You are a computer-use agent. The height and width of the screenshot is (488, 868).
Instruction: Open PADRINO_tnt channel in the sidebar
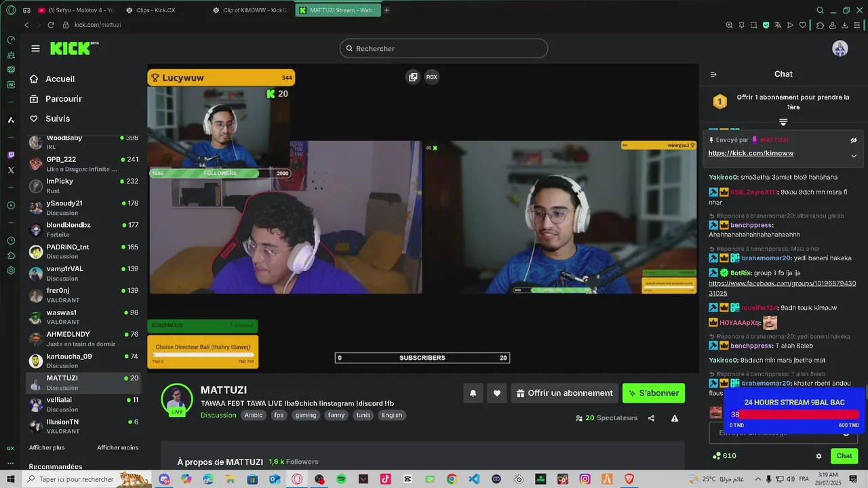[83, 251]
